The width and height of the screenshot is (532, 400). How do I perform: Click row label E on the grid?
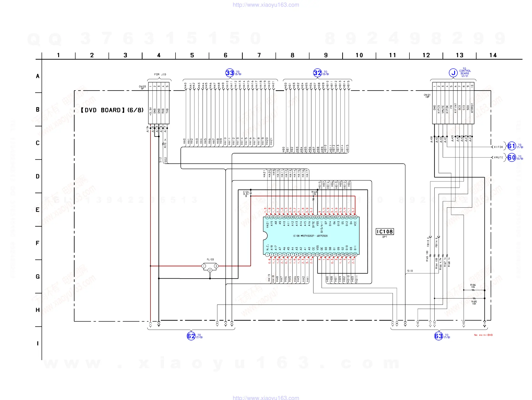[x=38, y=210]
